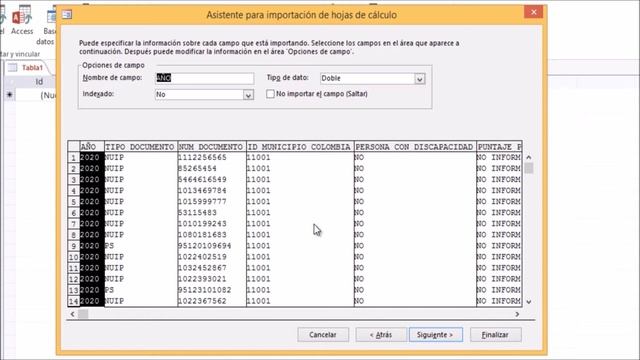Viewport: 640px width, 360px height.
Task: Check 'No importar el campo (Saltar)'
Action: point(270,94)
